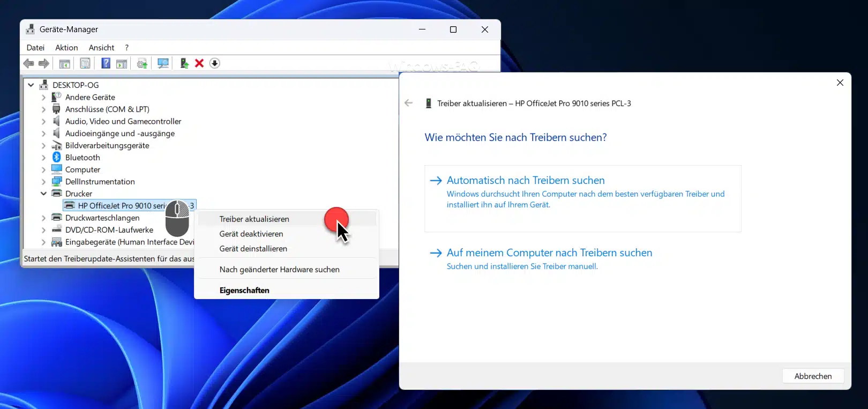Collapse the Drucker tree node

(x=43, y=194)
